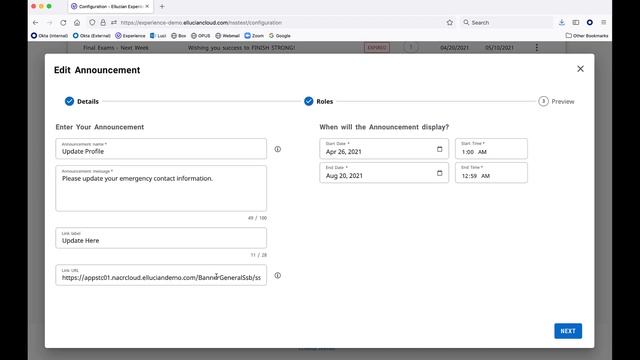Open Okta (Internal) bookmark
640x360 pixels.
pos(49,36)
